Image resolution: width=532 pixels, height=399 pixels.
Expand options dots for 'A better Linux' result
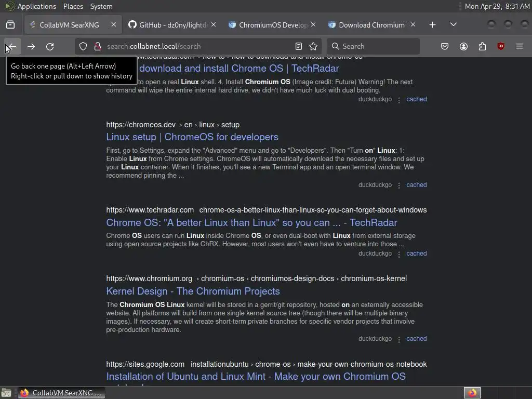[x=399, y=254]
